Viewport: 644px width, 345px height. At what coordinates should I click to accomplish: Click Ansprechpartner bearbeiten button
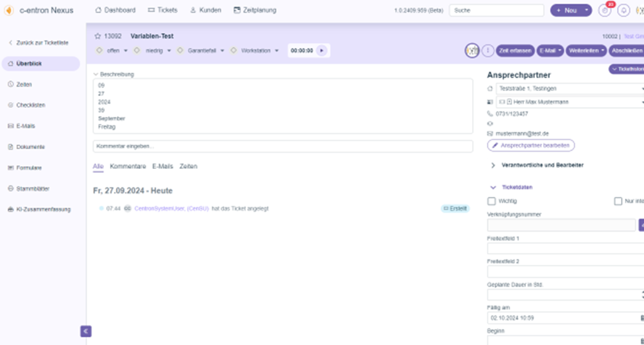531,145
